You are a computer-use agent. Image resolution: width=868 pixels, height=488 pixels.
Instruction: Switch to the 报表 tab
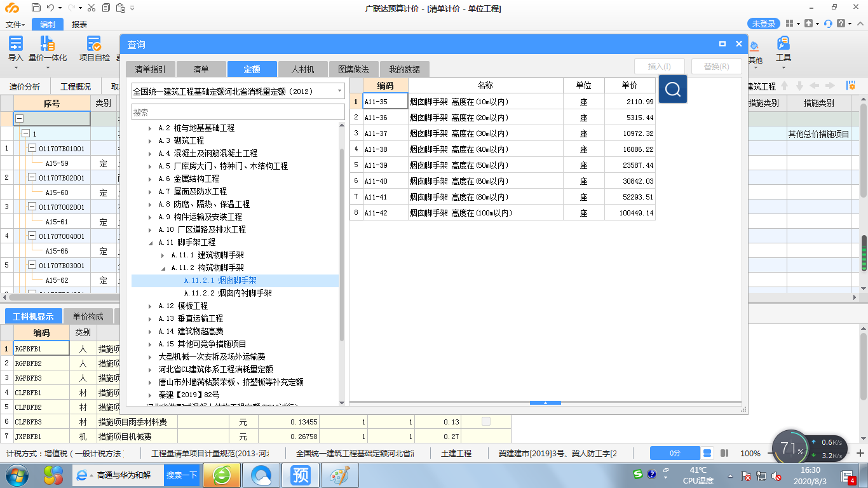(x=79, y=24)
